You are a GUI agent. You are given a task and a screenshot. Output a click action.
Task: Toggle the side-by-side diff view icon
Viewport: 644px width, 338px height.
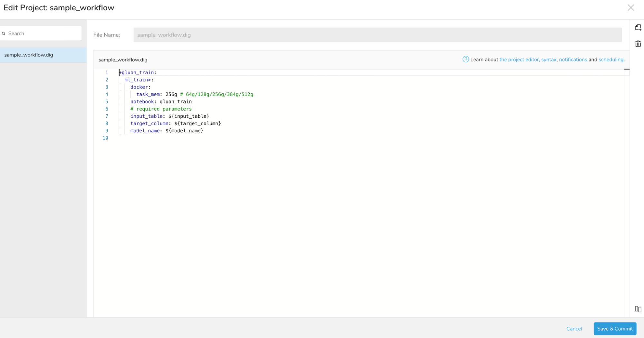[638, 309]
